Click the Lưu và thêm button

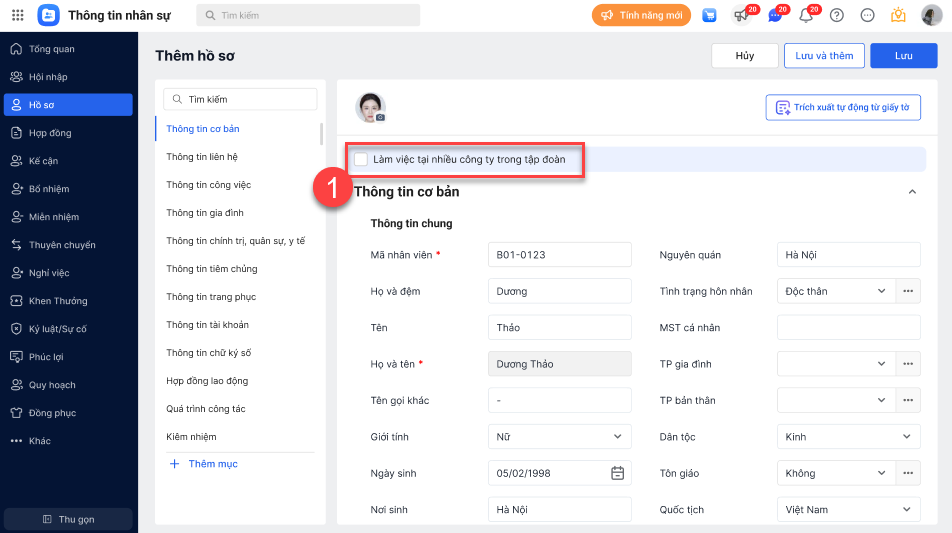click(x=824, y=55)
